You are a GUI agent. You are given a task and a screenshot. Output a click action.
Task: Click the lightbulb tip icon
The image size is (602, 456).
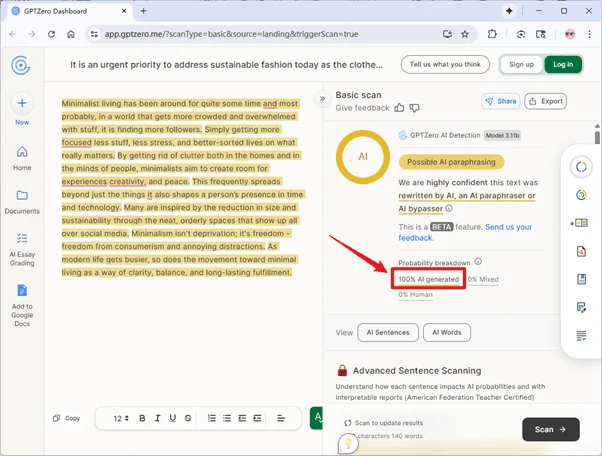click(x=348, y=444)
